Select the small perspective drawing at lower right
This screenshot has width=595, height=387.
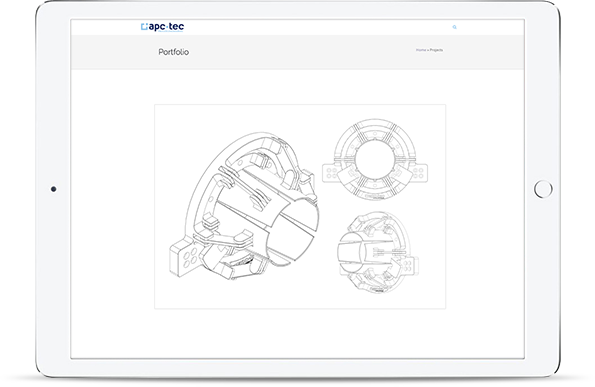pyautogui.click(x=378, y=252)
